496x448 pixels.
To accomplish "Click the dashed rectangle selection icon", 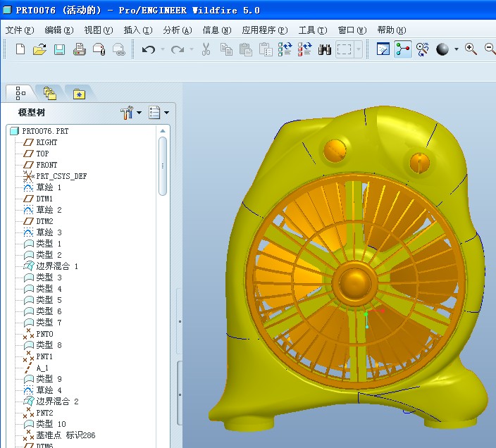I will (x=344, y=49).
